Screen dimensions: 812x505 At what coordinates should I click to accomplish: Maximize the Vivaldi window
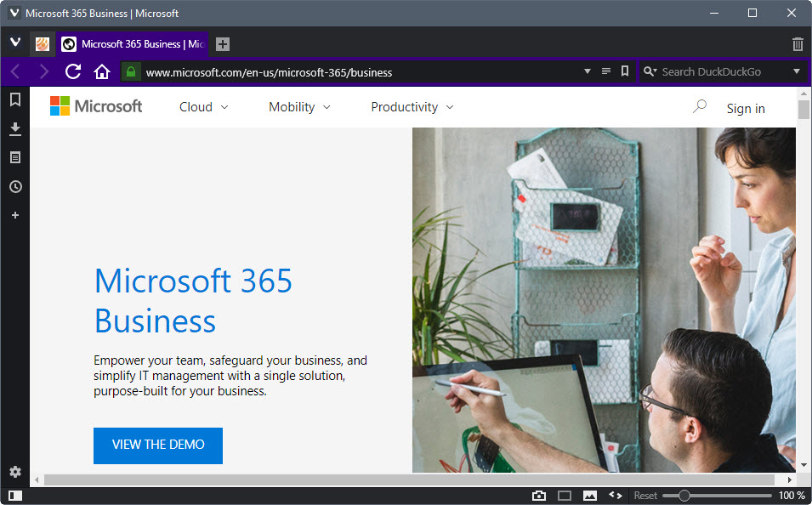pyautogui.click(x=752, y=13)
